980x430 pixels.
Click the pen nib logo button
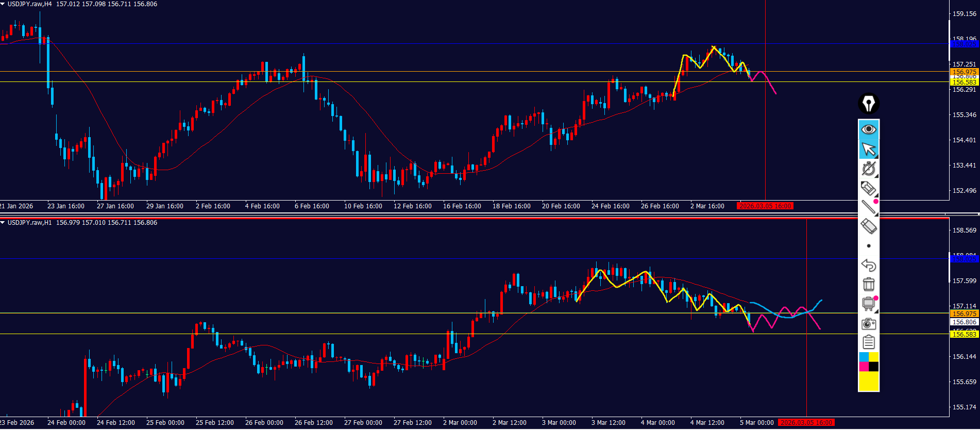pos(869,104)
